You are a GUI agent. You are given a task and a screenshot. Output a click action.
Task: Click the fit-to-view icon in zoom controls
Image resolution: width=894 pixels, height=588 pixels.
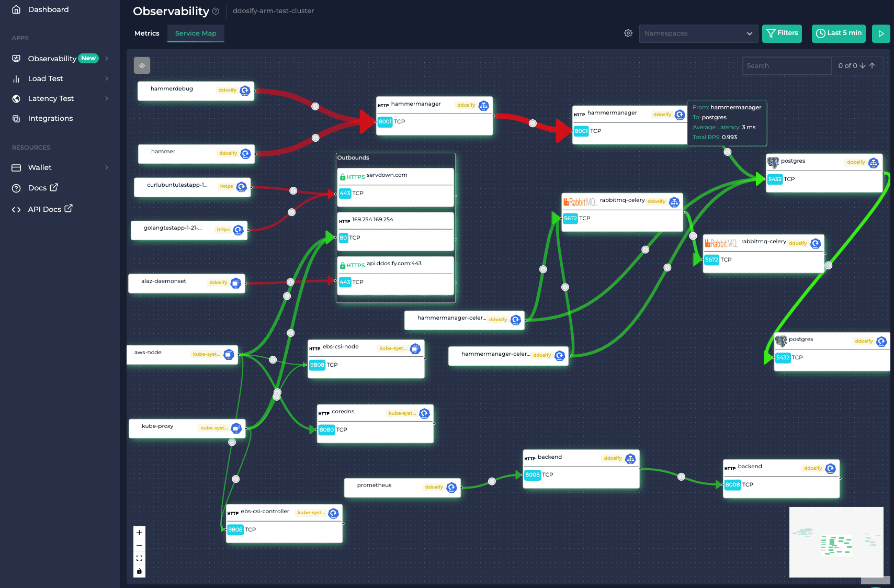pyautogui.click(x=139, y=558)
